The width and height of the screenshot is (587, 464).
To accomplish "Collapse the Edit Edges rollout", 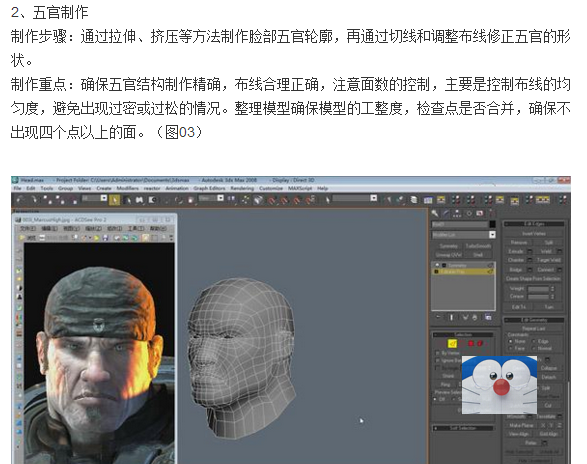I will 534,224.
